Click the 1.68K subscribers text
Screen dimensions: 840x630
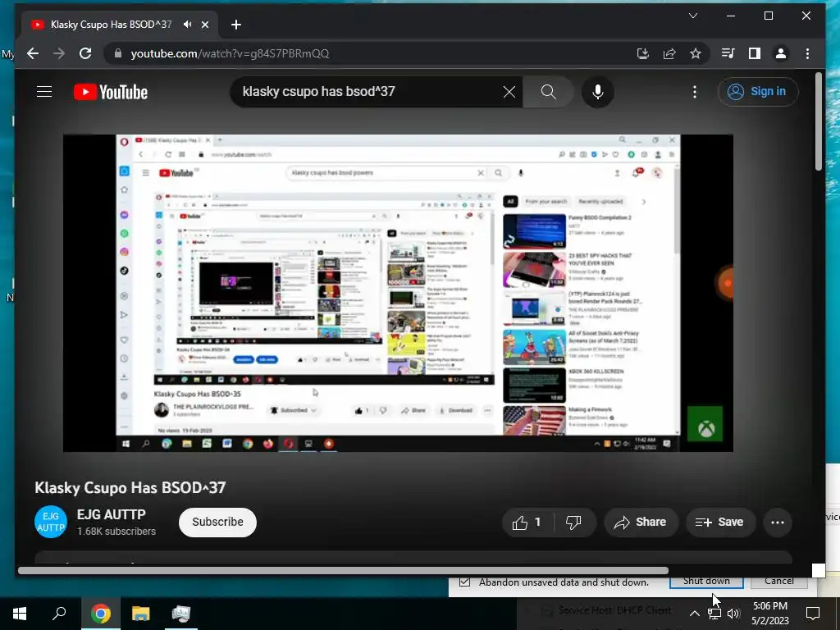(116, 532)
